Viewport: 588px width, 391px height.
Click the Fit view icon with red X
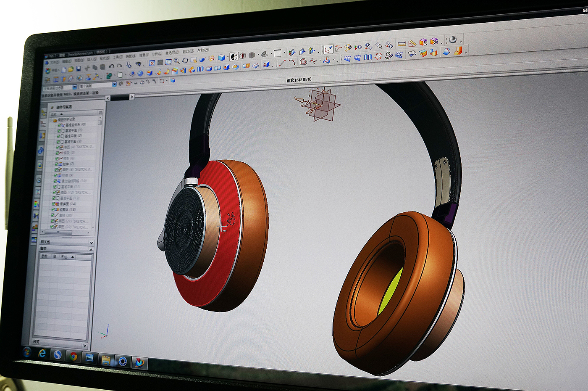(x=152, y=63)
